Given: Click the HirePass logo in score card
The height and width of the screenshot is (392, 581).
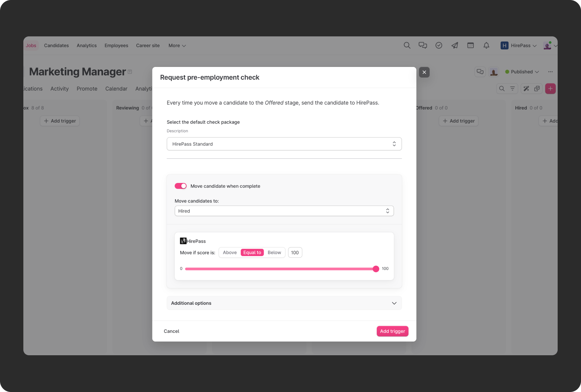Looking at the screenshot, I should (x=183, y=241).
